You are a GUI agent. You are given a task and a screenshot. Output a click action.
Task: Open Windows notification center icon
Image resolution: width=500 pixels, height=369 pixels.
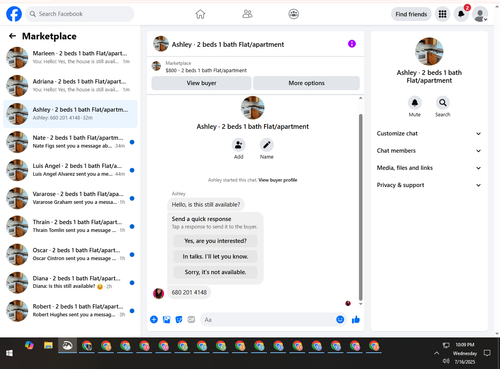487,353
